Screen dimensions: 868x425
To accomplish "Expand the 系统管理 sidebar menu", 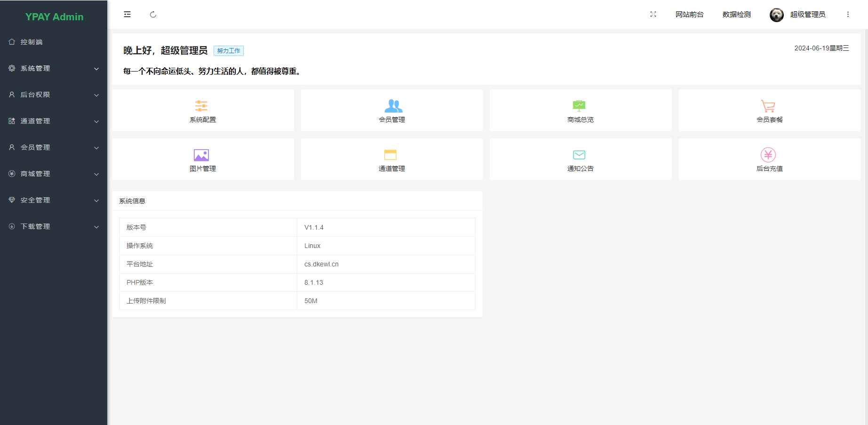I will [54, 68].
